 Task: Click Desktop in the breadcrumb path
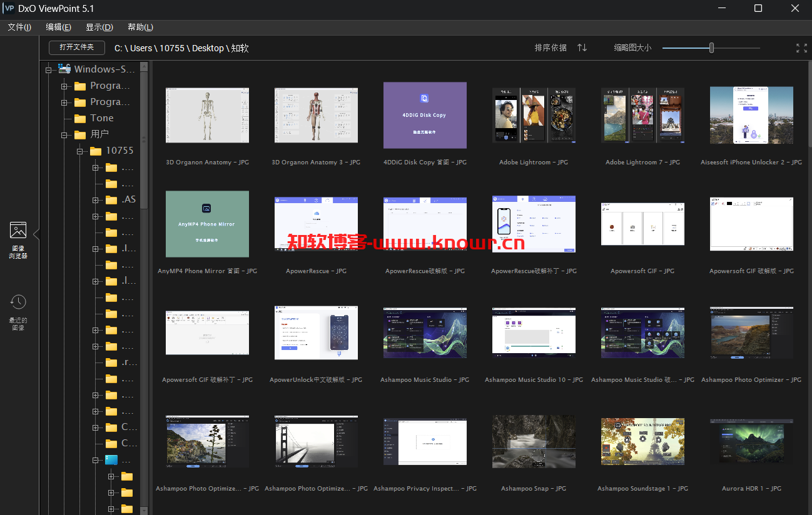coord(208,48)
